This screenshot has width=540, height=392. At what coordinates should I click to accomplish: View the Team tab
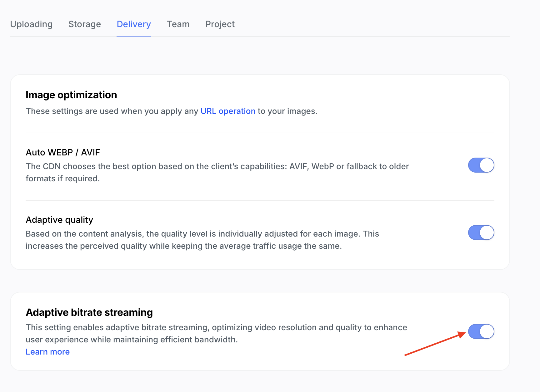click(178, 24)
